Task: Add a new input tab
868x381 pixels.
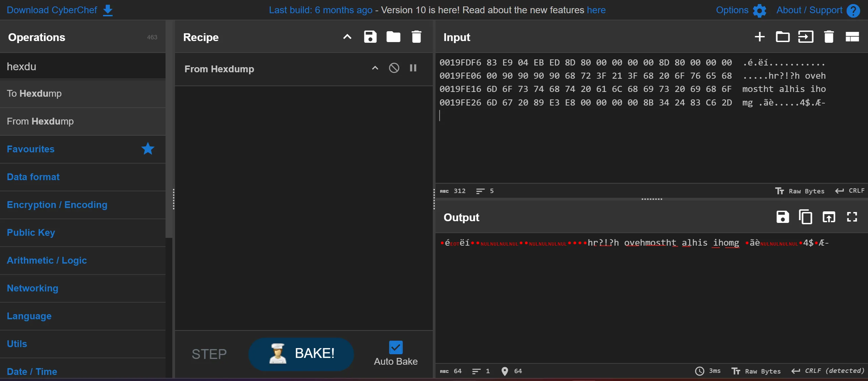Action: point(759,37)
